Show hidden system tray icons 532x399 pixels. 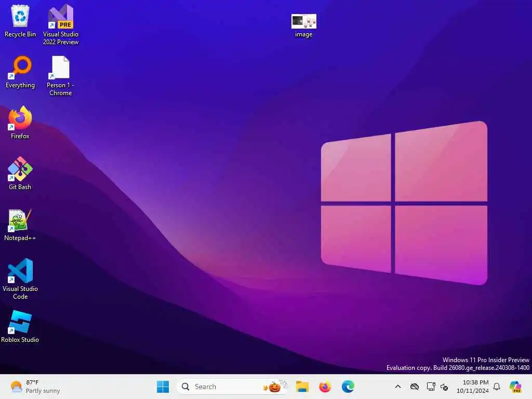coord(398,387)
